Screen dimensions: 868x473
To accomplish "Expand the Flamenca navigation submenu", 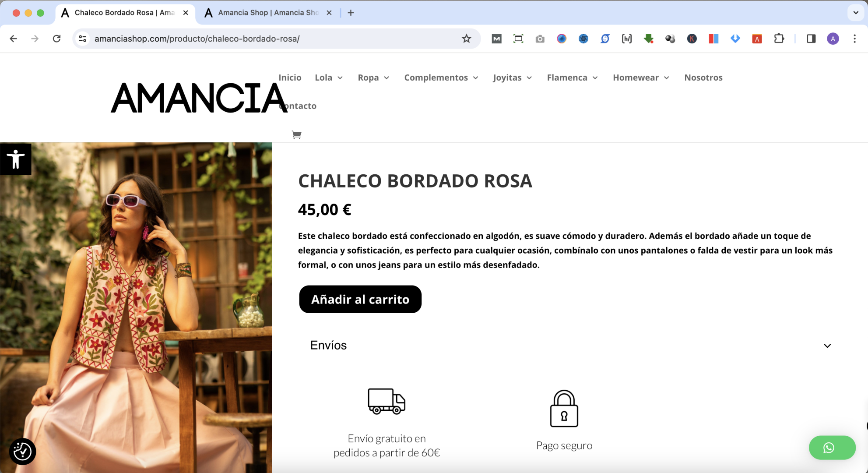I will [x=573, y=78].
